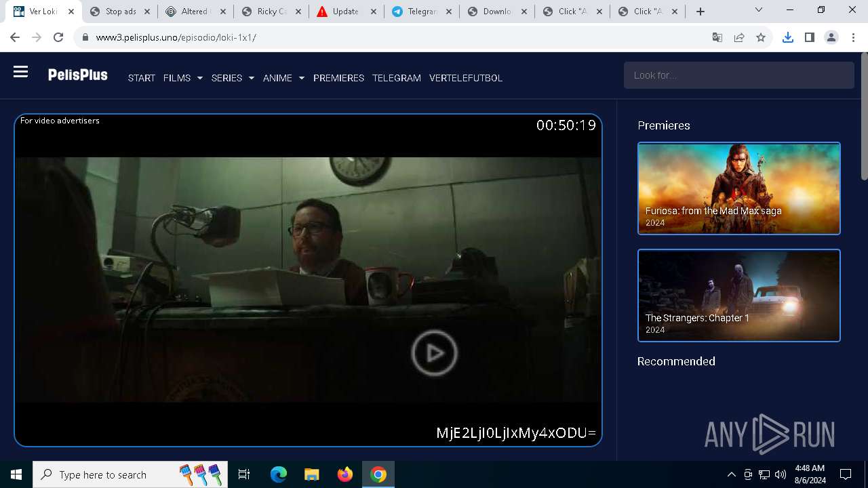
Task: Click the browser forward arrow
Action: point(37,37)
